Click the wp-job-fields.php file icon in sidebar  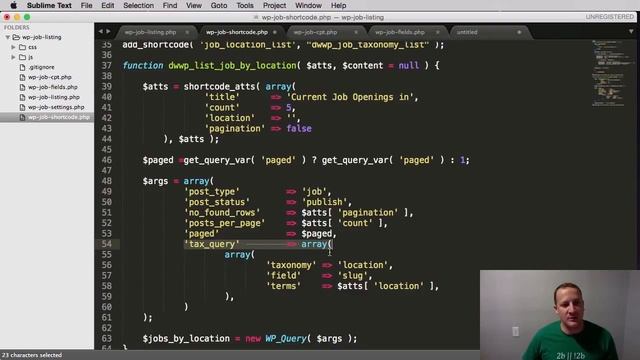[22, 87]
